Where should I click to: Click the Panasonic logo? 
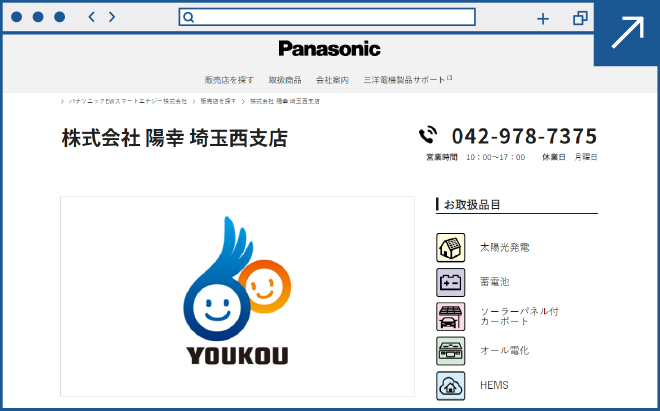(x=330, y=49)
